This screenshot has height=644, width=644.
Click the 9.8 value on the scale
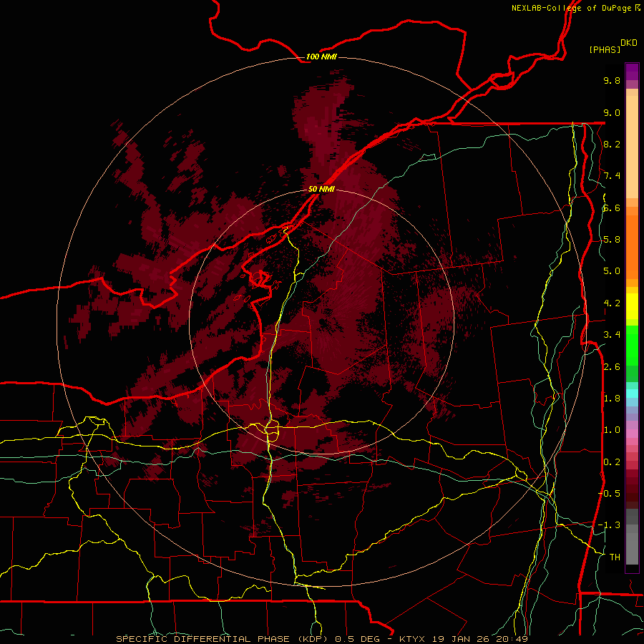click(x=612, y=80)
